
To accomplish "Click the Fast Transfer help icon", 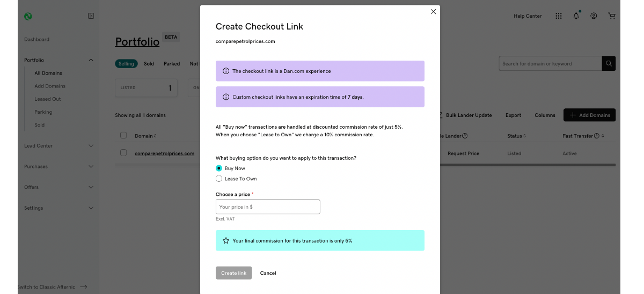I will pyautogui.click(x=597, y=136).
